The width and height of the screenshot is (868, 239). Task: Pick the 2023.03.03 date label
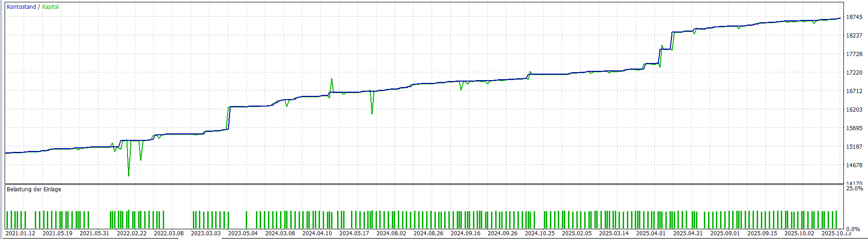coord(206,233)
